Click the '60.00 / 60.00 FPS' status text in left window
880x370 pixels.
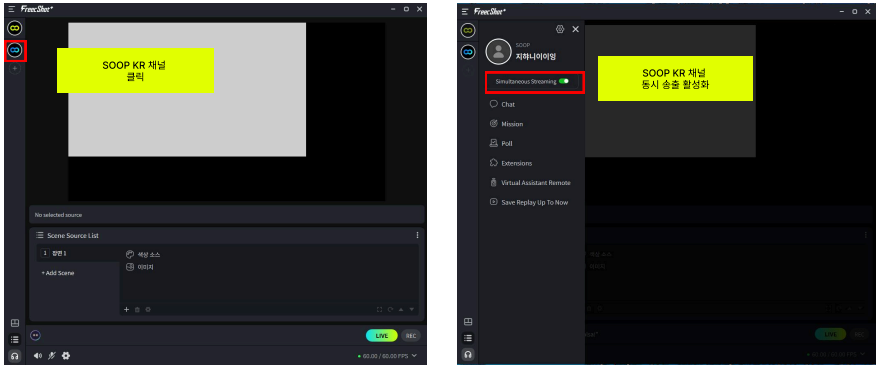point(386,356)
